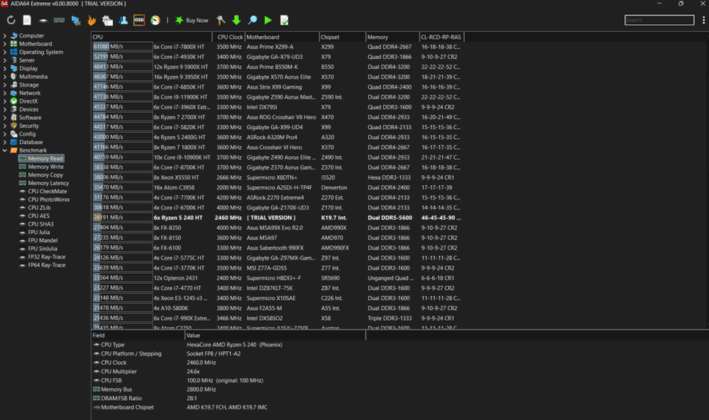The image size is (709, 420).
Task: Expand the Computer tree node
Action: 5,36
